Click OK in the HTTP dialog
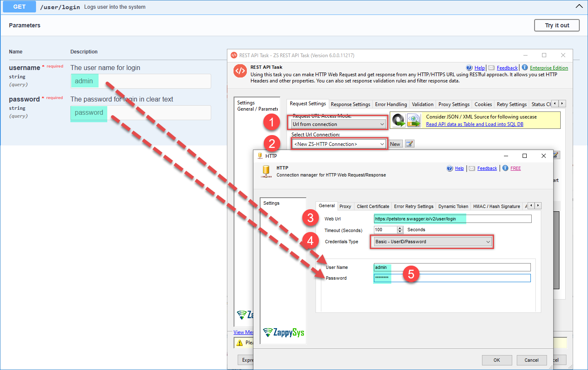 pyautogui.click(x=496, y=360)
